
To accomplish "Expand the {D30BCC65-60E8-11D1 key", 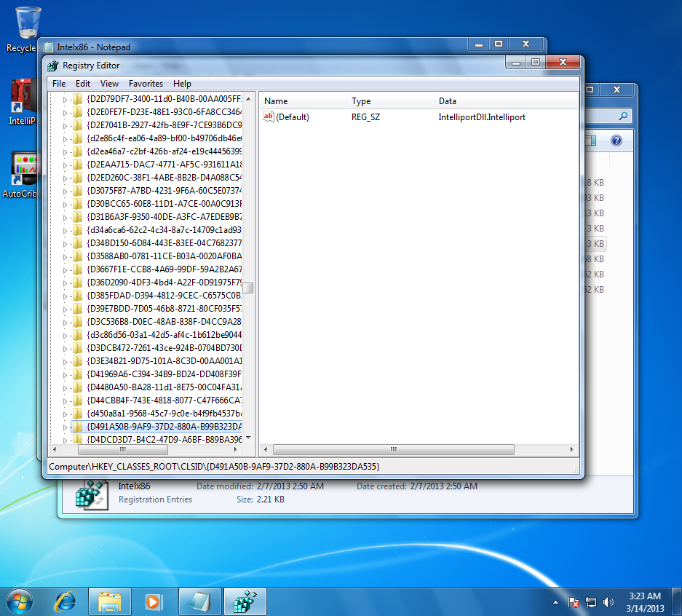I will (65, 204).
